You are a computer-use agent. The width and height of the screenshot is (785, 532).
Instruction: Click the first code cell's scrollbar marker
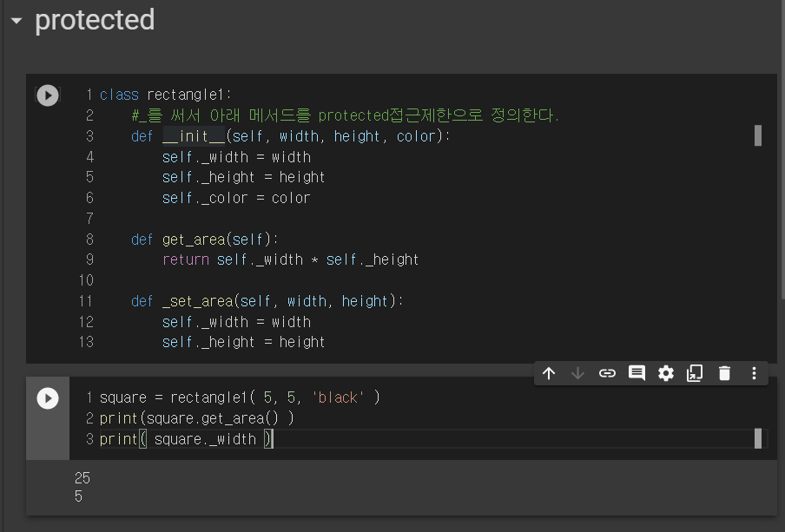pyautogui.click(x=758, y=135)
